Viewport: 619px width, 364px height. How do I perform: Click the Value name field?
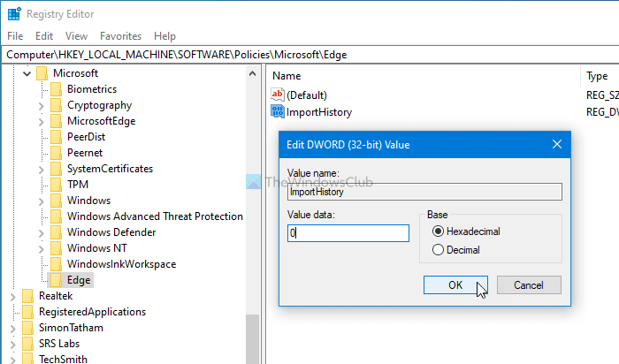click(x=424, y=192)
